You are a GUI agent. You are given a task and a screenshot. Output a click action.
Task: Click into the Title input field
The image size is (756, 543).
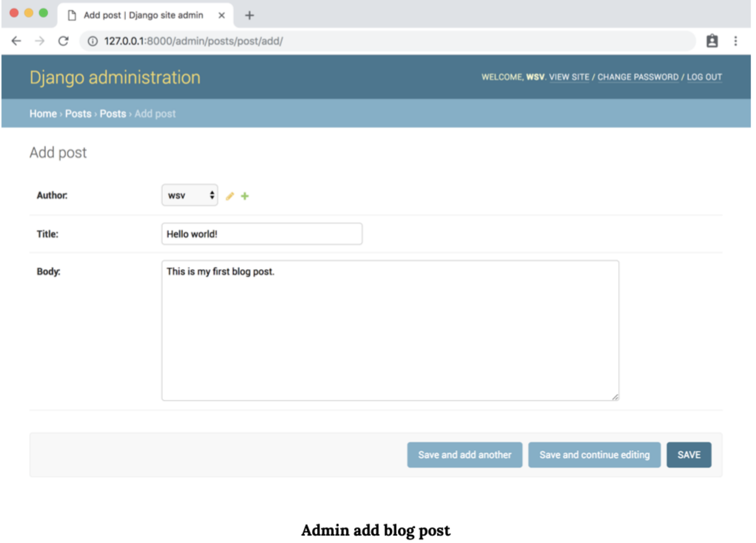point(262,234)
